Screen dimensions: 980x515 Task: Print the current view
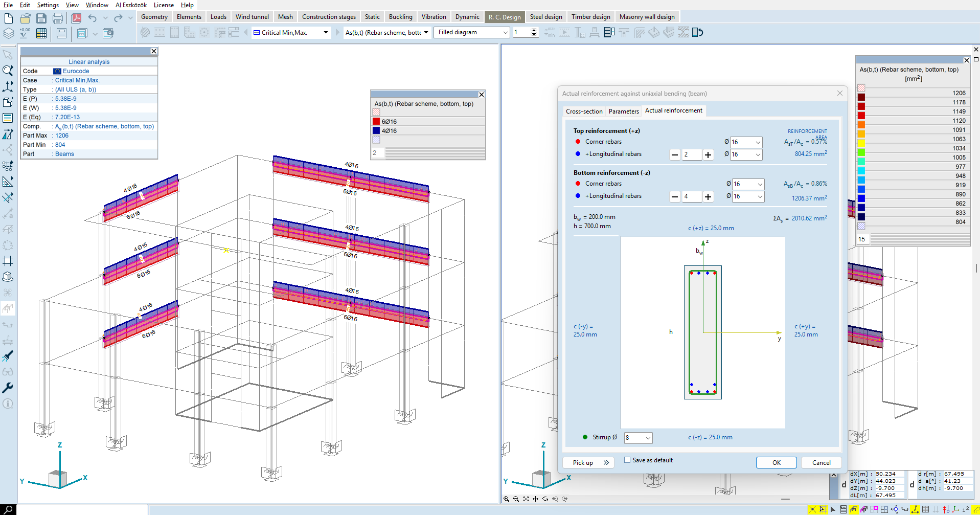(x=58, y=18)
